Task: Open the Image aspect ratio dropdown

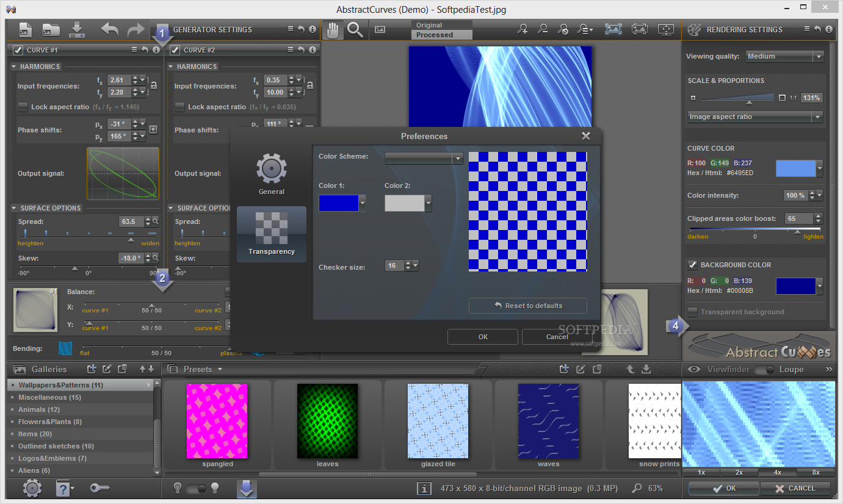Action: 755,117
